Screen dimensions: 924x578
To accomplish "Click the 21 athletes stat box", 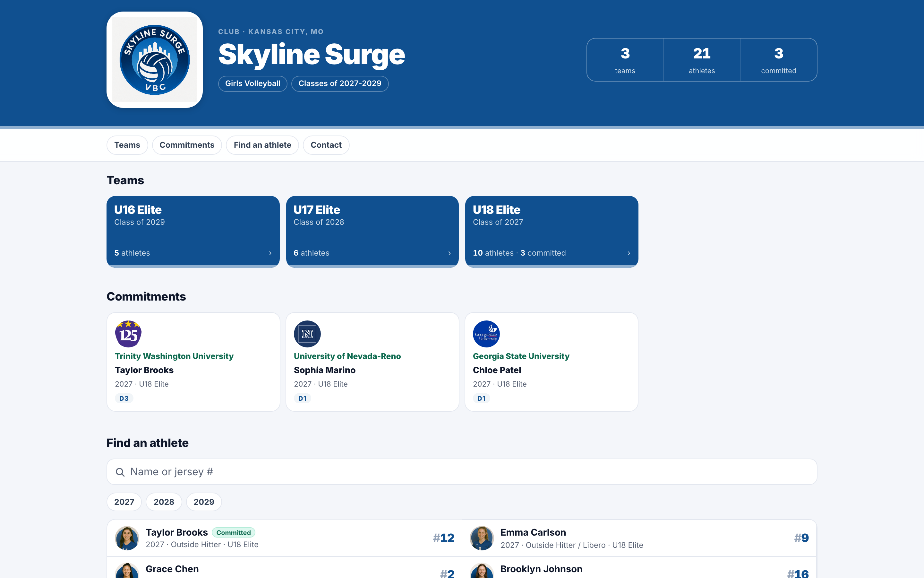I will 702,60.
